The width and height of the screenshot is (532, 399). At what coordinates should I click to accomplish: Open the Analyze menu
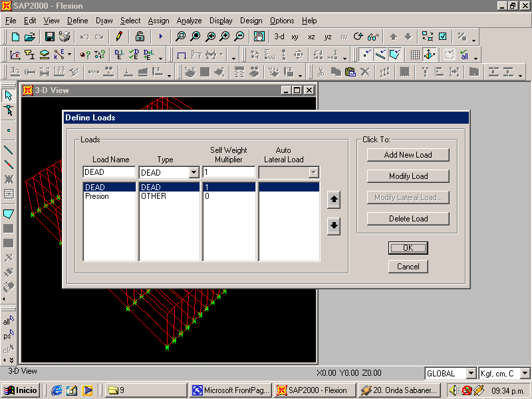189,21
